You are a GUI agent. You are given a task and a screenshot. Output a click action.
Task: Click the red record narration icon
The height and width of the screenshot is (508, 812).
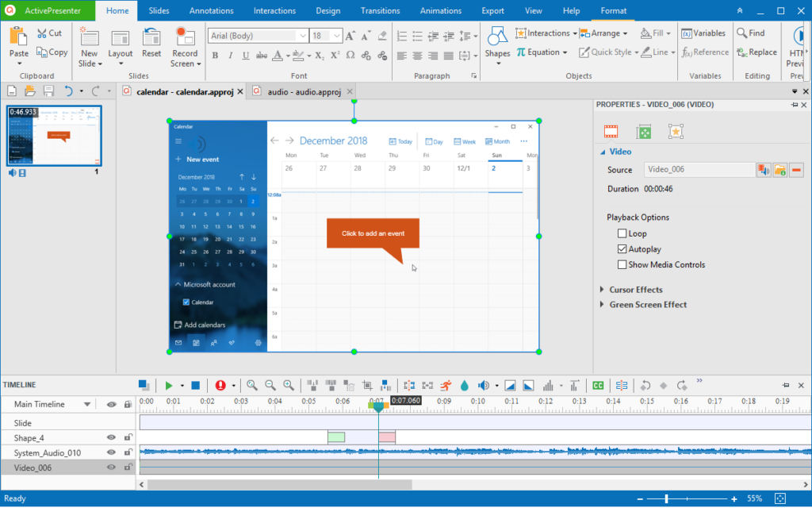220,385
